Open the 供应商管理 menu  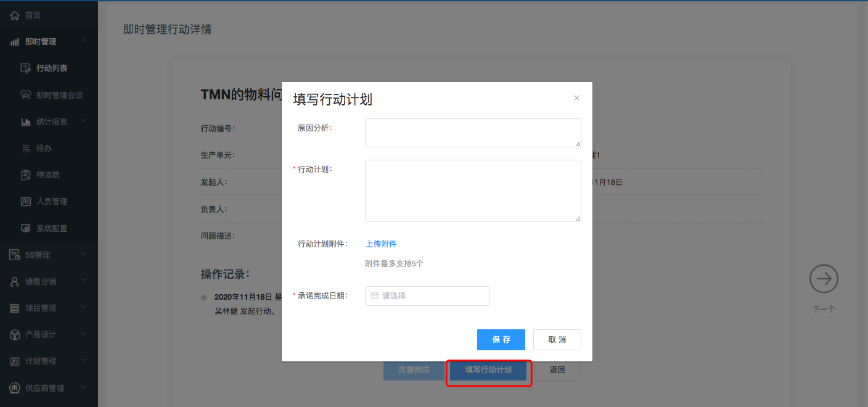[44, 388]
